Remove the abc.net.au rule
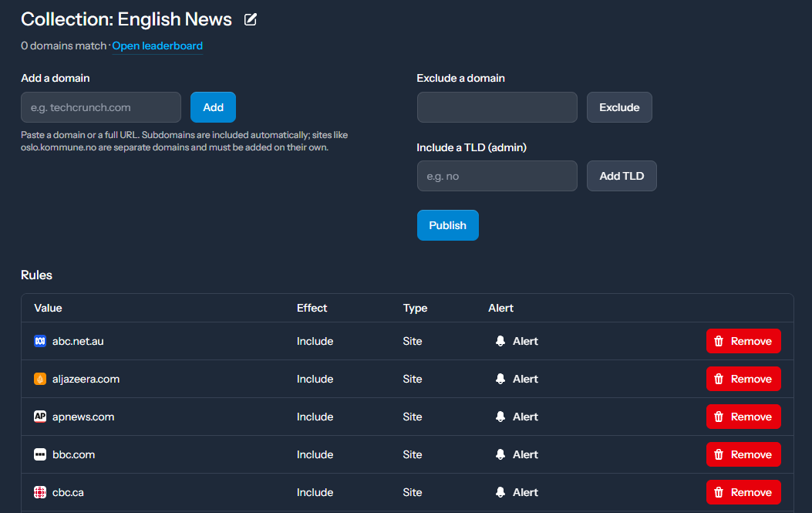Image resolution: width=812 pixels, height=513 pixels. tap(743, 341)
